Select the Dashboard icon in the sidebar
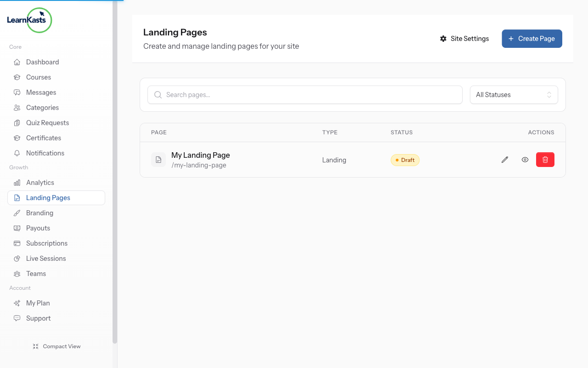Image resolution: width=588 pixels, height=368 pixels. tap(17, 62)
